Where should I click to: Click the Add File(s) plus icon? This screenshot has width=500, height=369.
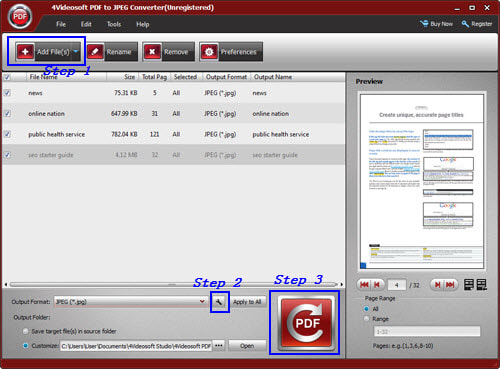click(25, 51)
